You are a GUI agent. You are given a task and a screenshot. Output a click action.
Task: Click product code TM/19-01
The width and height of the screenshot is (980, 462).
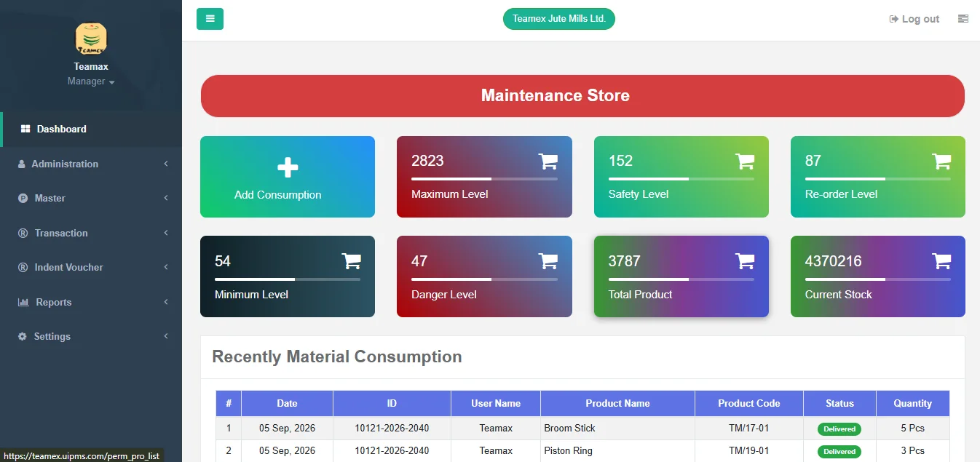point(748,450)
